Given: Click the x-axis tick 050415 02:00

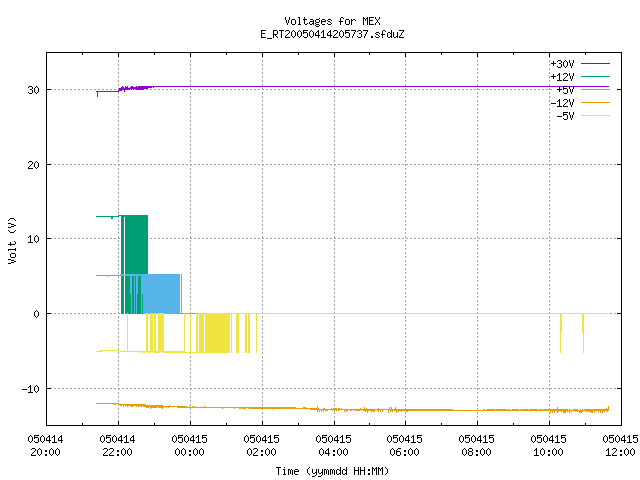Looking at the screenshot, I should [261, 446].
